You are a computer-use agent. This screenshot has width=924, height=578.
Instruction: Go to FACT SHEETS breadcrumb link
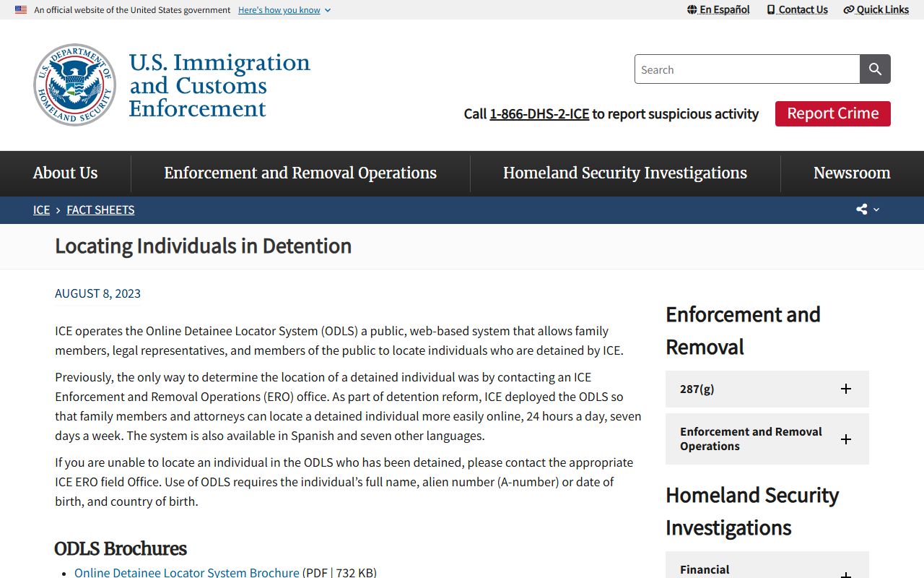coord(100,210)
